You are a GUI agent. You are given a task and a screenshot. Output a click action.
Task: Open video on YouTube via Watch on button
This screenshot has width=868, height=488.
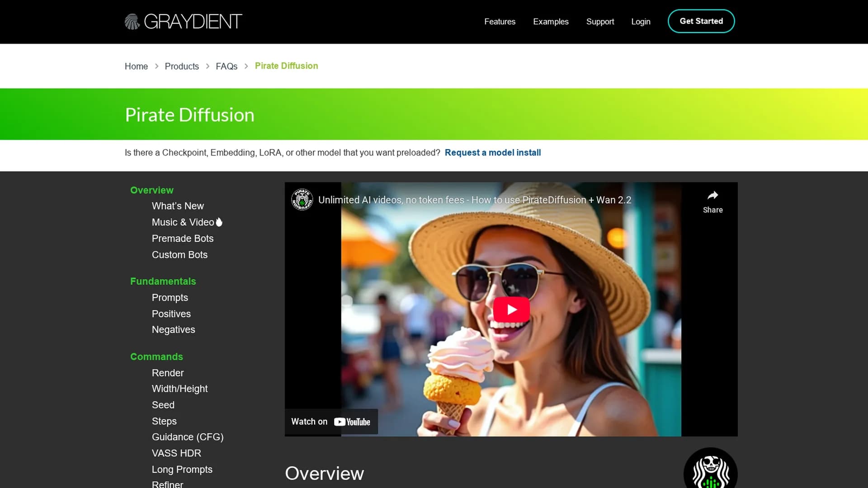click(331, 422)
